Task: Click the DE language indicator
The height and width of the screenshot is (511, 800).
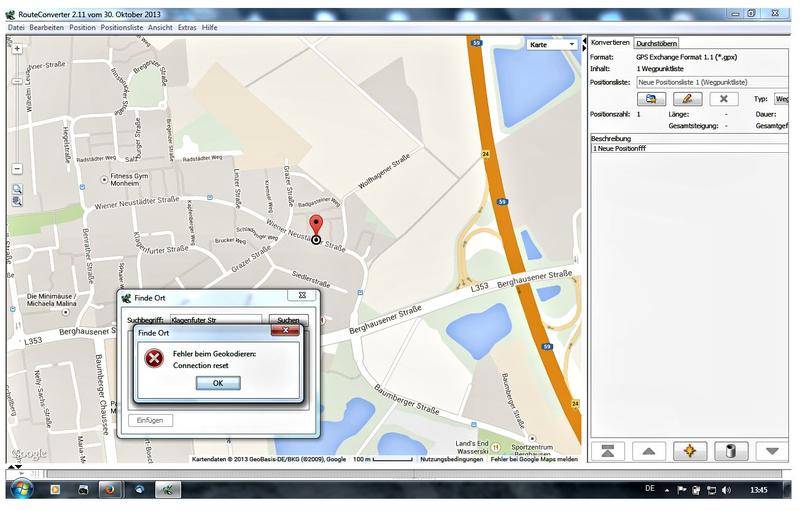Action: point(649,489)
